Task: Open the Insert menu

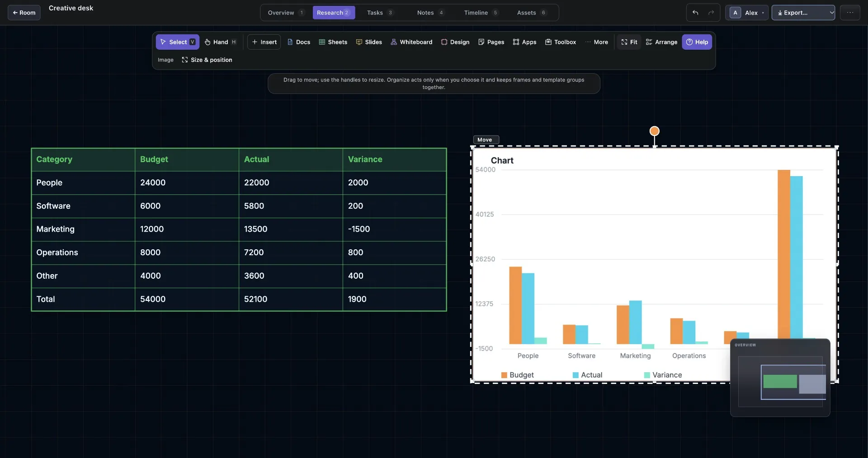Action: point(264,42)
